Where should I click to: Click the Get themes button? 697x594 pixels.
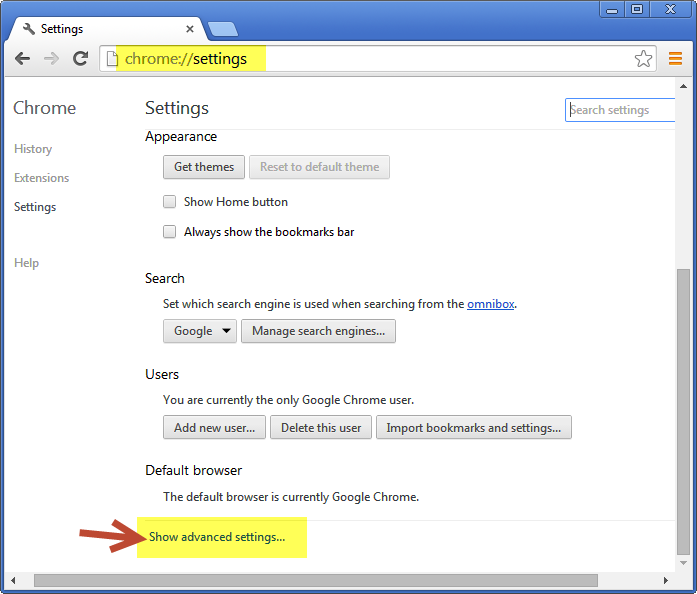click(x=204, y=167)
